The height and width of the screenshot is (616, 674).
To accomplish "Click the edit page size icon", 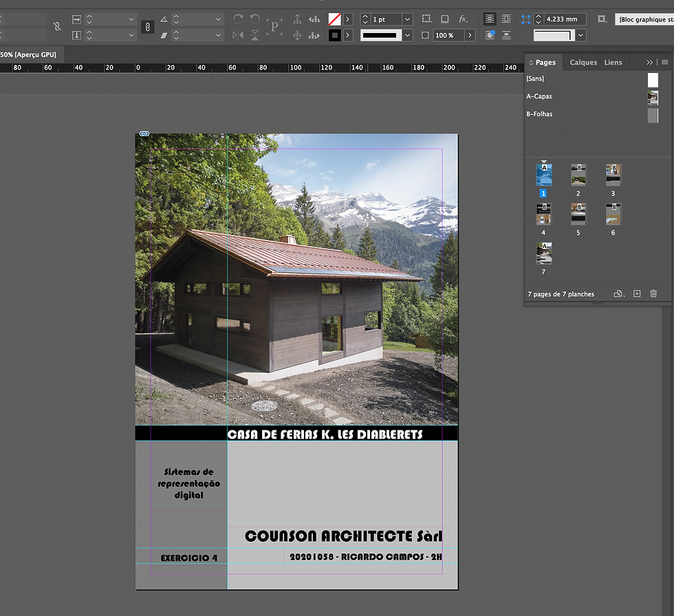I will click(x=618, y=294).
